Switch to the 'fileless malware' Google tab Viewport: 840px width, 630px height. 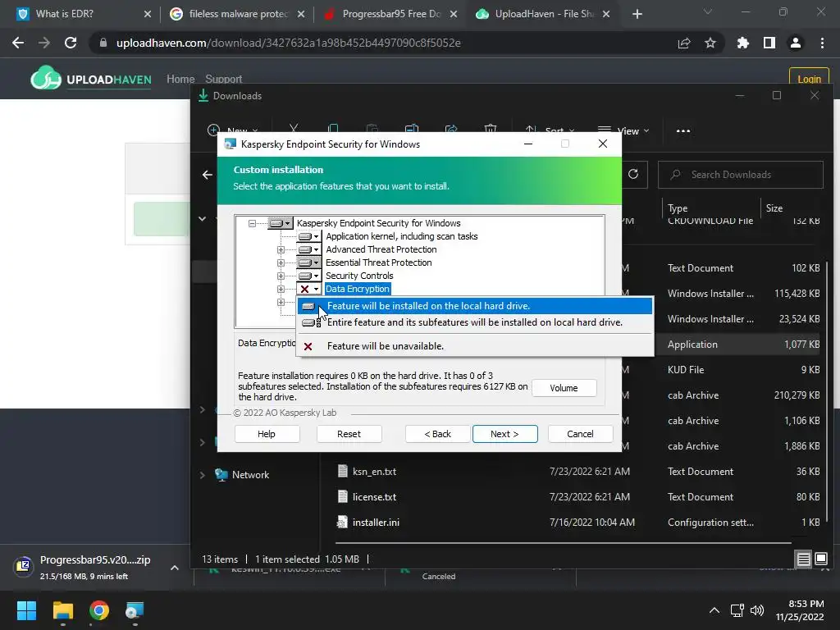coord(237,14)
